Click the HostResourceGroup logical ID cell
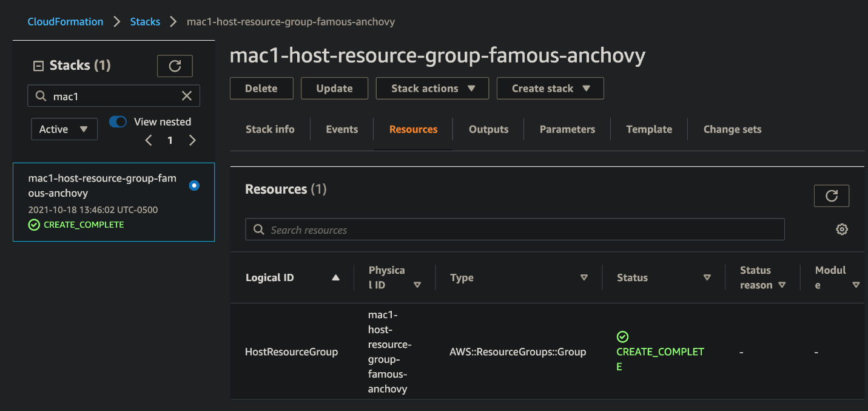Image resolution: width=868 pixels, height=411 pixels. 292,352
